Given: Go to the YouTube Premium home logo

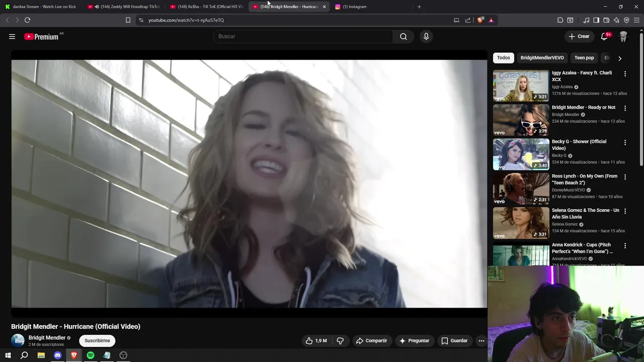Looking at the screenshot, I should [41, 37].
